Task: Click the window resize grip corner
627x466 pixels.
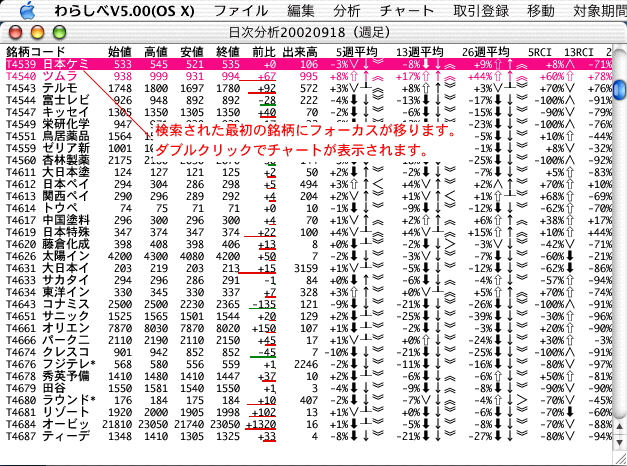Action: [620, 458]
